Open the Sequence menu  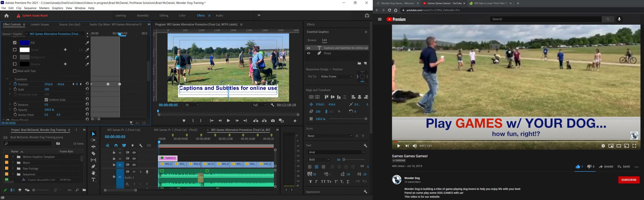point(30,8)
